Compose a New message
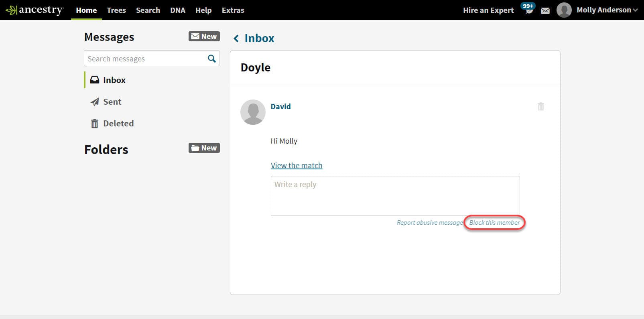The width and height of the screenshot is (644, 319). click(204, 37)
